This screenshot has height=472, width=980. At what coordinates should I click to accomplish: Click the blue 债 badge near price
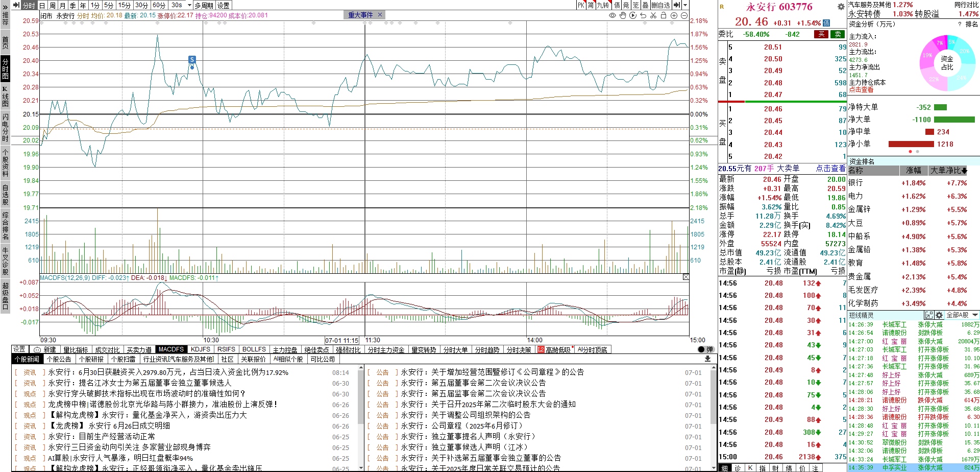pos(826,23)
